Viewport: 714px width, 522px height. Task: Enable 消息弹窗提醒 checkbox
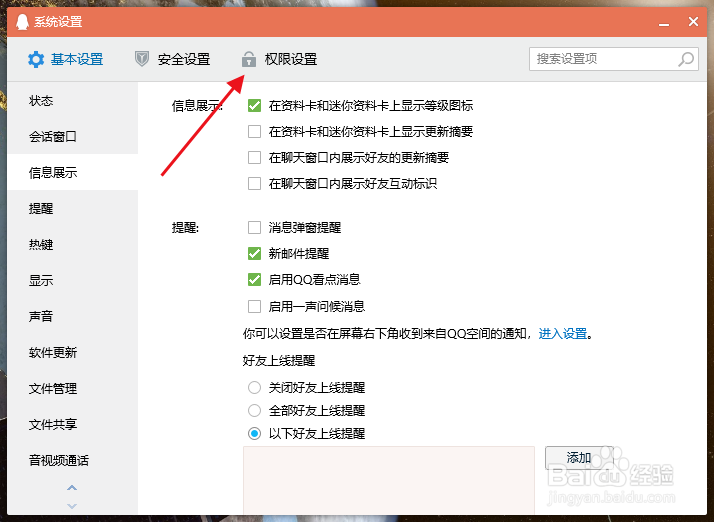pyautogui.click(x=254, y=227)
